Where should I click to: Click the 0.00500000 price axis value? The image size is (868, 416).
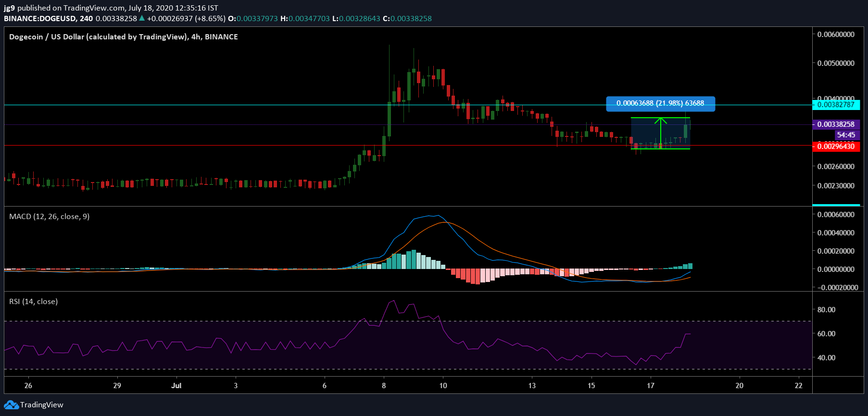(836, 63)
